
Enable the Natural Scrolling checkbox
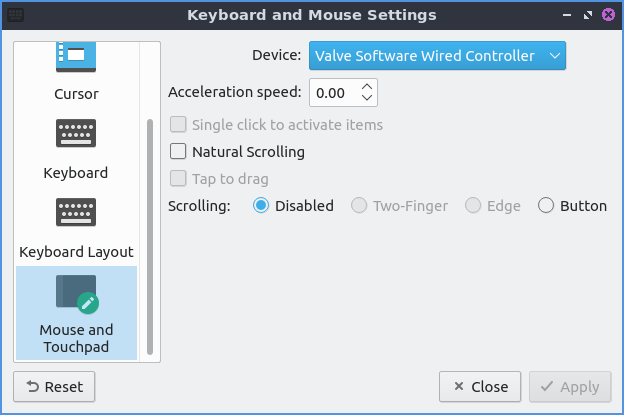click(x=179, y=152)
